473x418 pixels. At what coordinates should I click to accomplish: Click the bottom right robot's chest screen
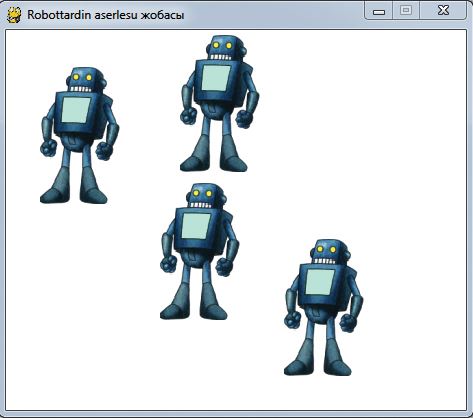[x=320, y=282]
